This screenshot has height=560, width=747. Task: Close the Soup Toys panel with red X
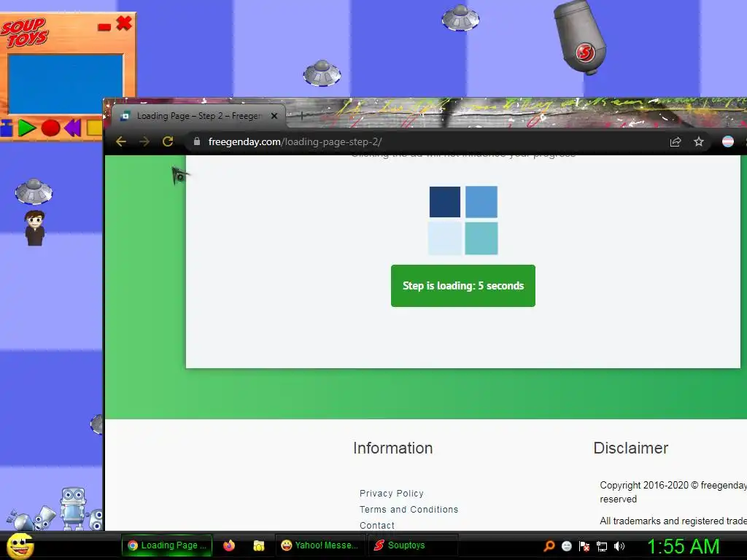pos(124,23)
